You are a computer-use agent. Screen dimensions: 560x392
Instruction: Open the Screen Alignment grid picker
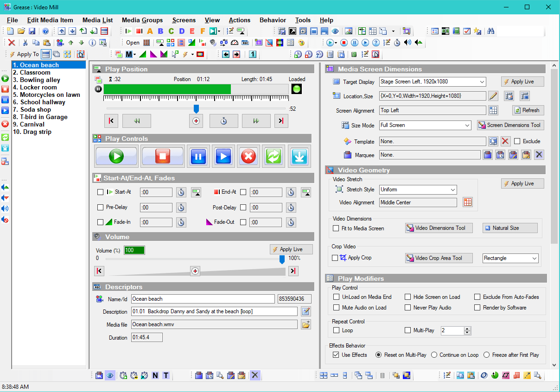pos(493,110)
